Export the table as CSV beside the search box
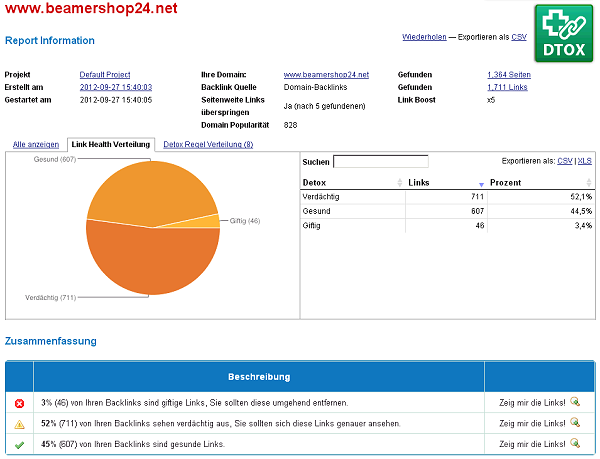600x459 pixels. coord(565,161)
